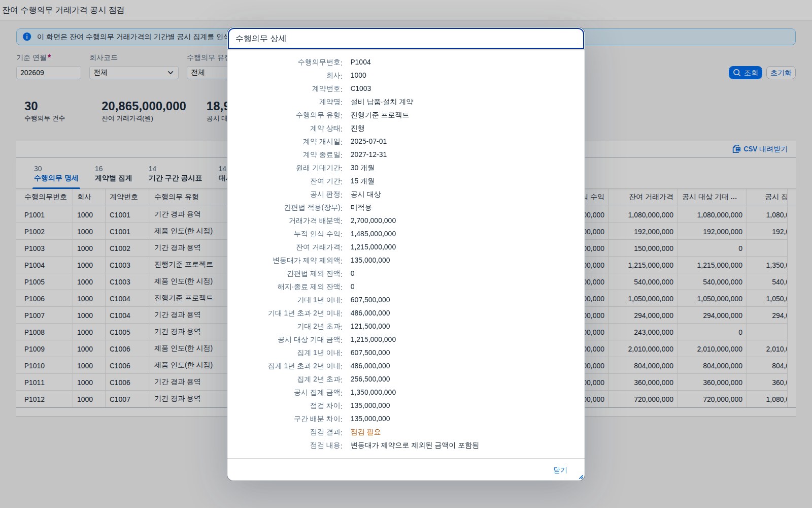Click C1007 in the P1012 row
This screenshot has width=812, height=508.
click(120, 399)
